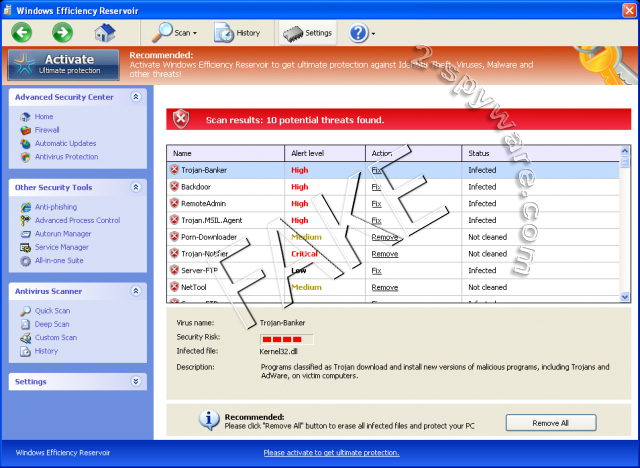This screenshot has width=640, height=468.
Task: Collapse the Antivirus Scanner panel
Action: click(x=136, y=291)
